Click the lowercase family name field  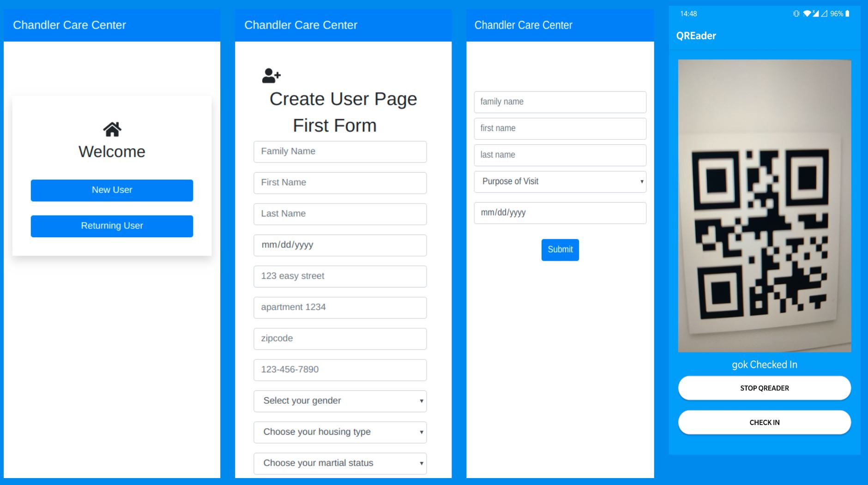(x=560, y=102)
